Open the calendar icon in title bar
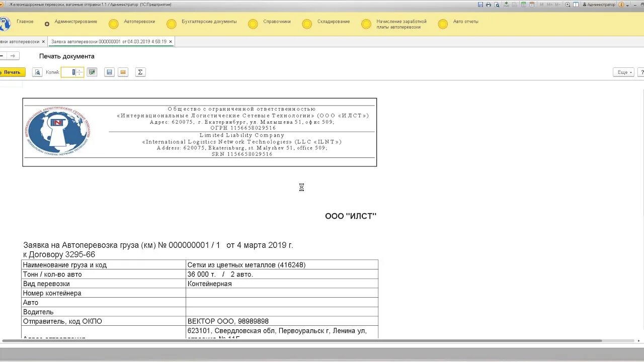 tap(532, 5)
